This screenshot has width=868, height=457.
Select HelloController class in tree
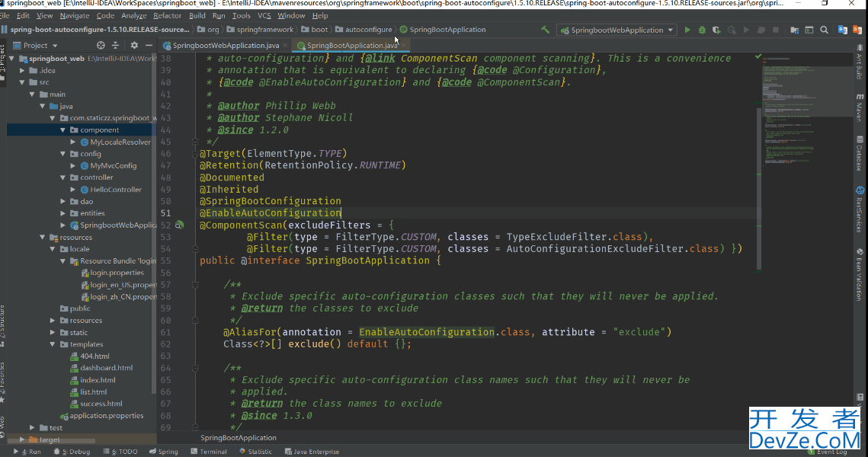(x=116, y=189)
